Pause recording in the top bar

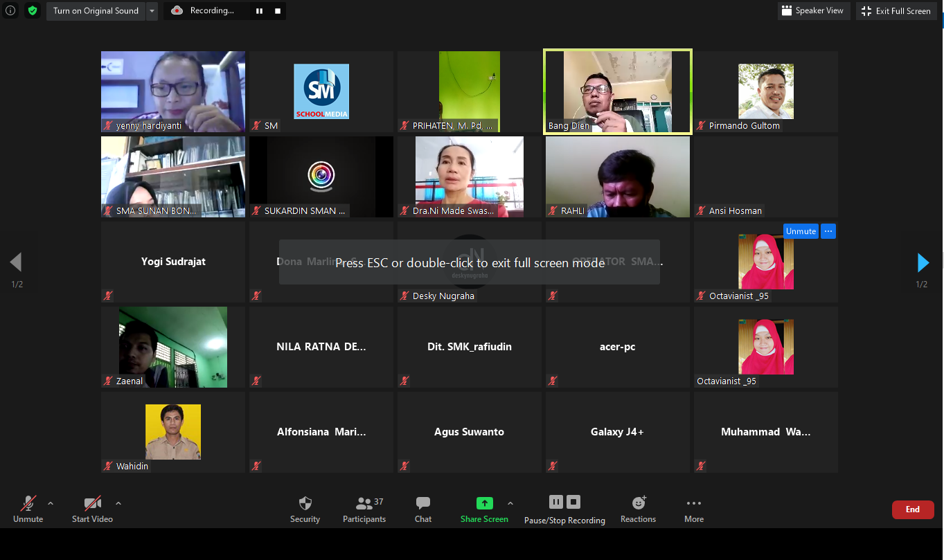pyautogui.click(x=260, y=11)
